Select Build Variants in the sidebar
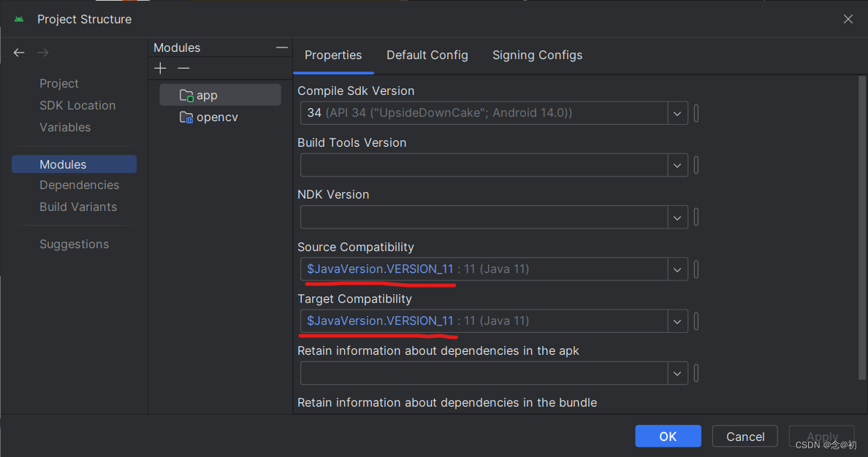The width and height of the screenshot is (868, 457). [x=77, y=207]
